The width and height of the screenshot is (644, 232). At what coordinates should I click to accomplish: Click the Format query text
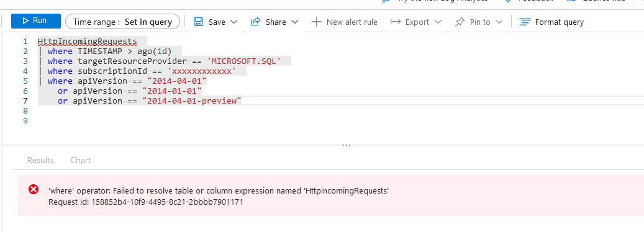coord(560,22)
